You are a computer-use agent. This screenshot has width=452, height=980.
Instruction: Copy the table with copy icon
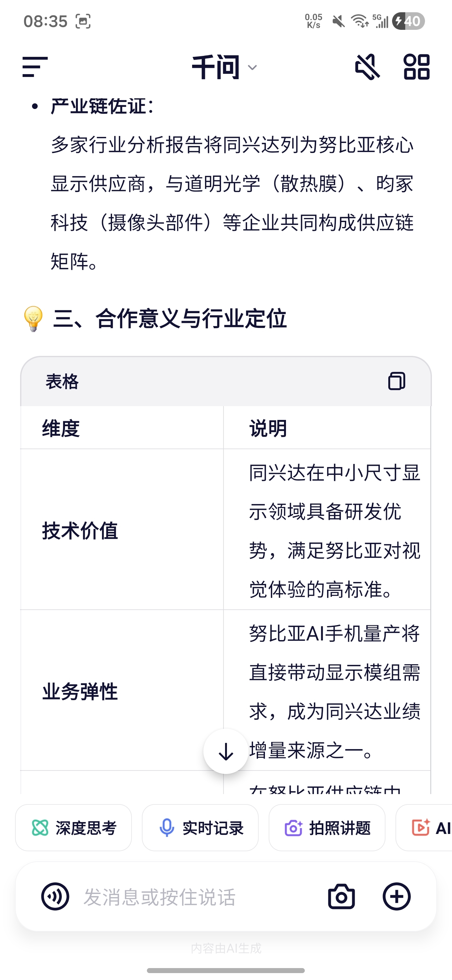point(396,381)
